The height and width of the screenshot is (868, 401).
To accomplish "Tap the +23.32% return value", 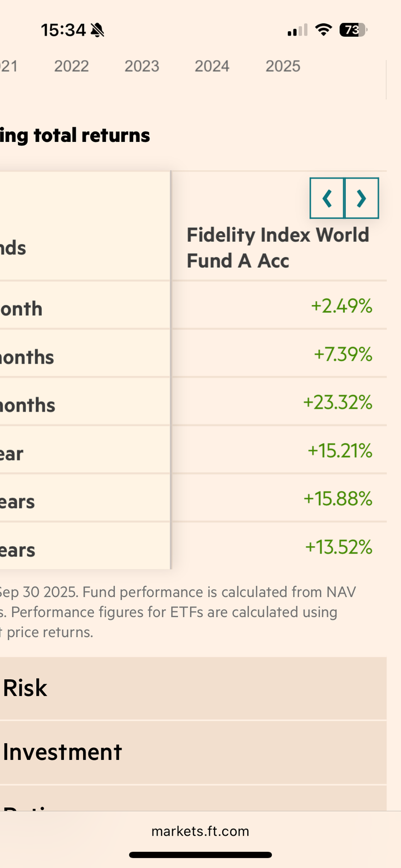I will pyautogui.click(x=338, y=402).
